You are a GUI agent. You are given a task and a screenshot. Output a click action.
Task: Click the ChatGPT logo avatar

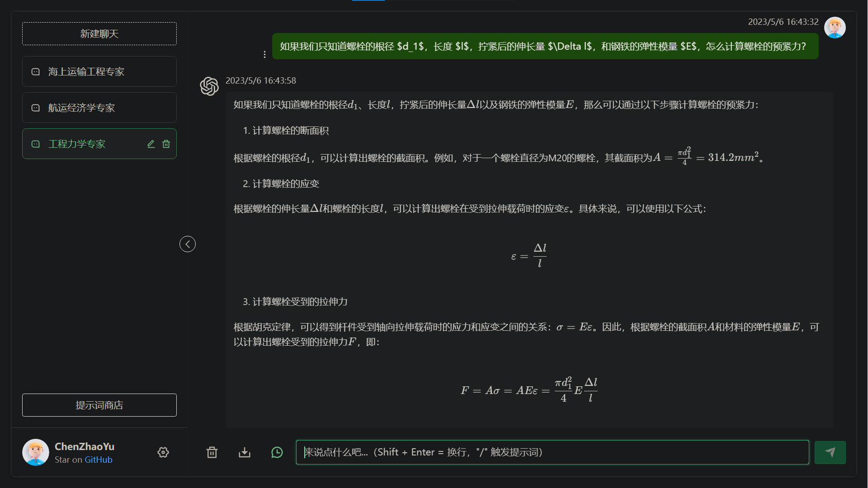[x=209, y=86]
